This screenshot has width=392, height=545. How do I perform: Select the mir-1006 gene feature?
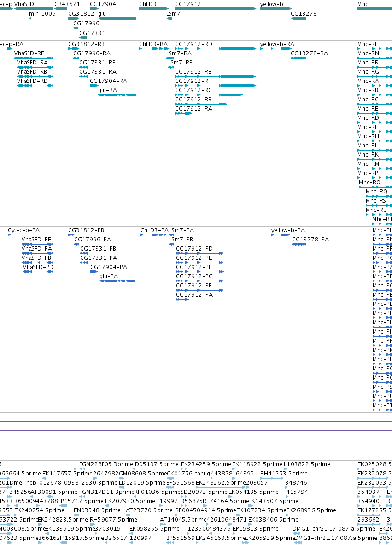pos(30,18)
